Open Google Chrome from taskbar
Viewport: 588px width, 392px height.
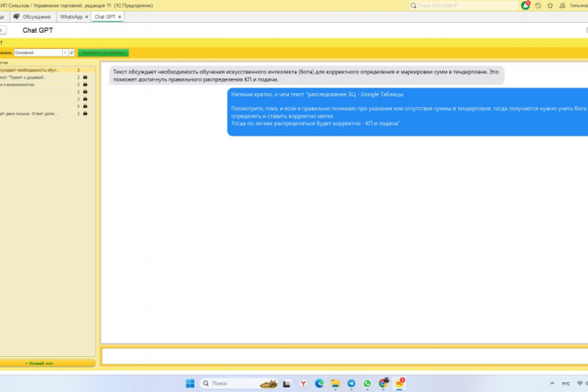click(x=383, y=383)
